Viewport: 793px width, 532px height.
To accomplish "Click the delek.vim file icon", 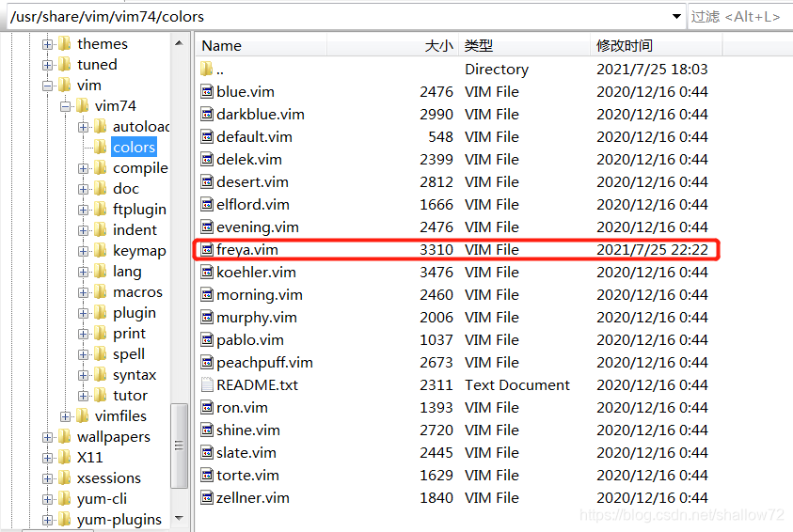I will tap(207, 159).
